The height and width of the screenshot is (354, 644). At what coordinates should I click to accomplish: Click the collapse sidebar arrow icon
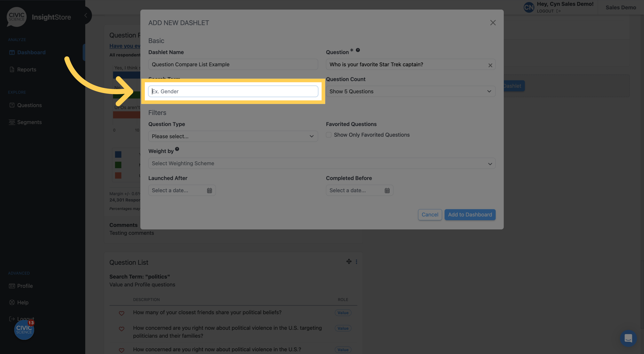click(x=86, y=15)
